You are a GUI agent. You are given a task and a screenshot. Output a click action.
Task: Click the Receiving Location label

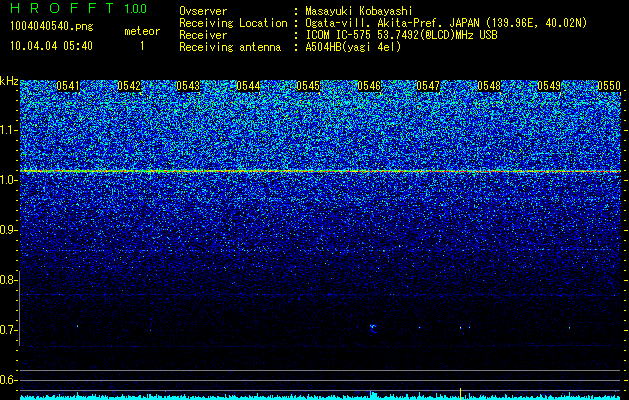pos(233,23)
